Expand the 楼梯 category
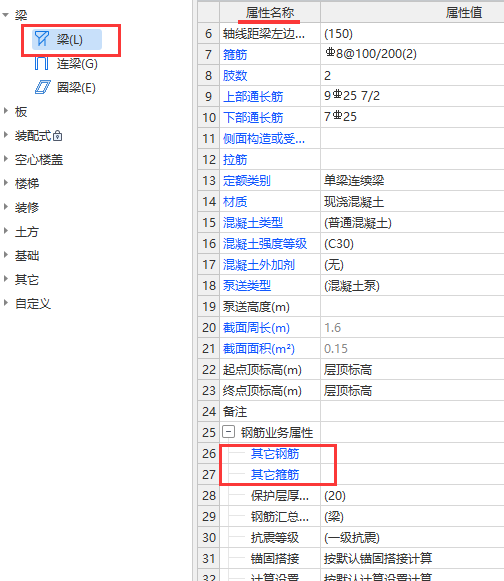The image size is (504, 581). [x=6, y=182]
